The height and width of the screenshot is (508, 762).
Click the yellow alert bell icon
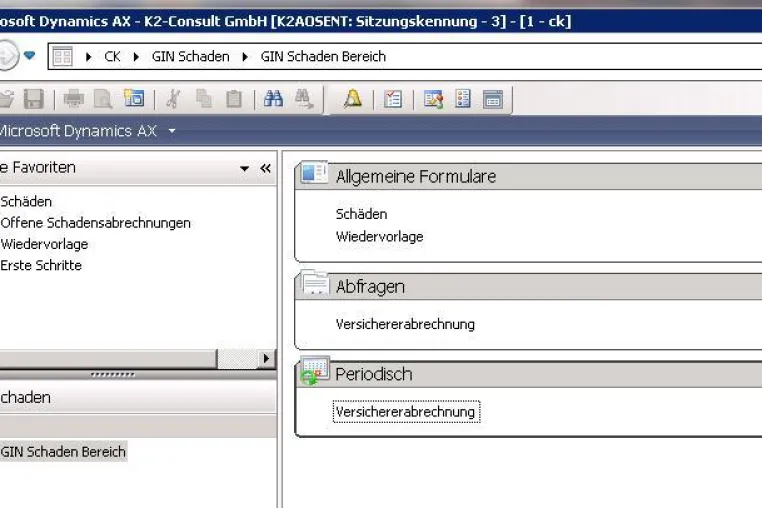(353, 99)
